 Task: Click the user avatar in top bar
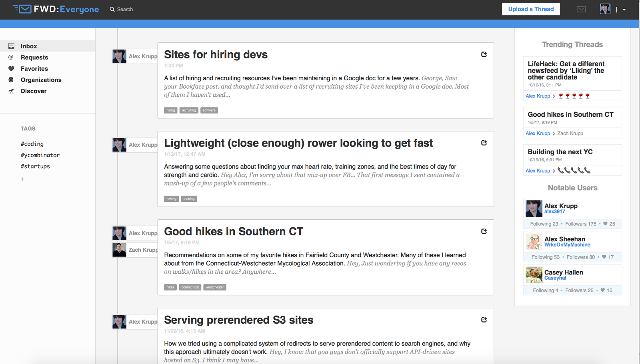click(605, 9)
